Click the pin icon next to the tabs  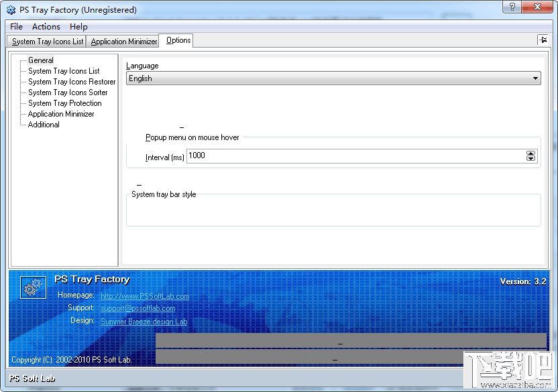pos(543,40)
